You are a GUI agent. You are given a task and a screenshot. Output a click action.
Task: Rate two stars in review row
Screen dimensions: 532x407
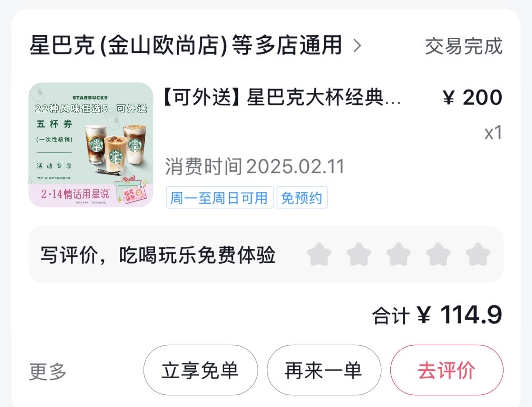359,254
